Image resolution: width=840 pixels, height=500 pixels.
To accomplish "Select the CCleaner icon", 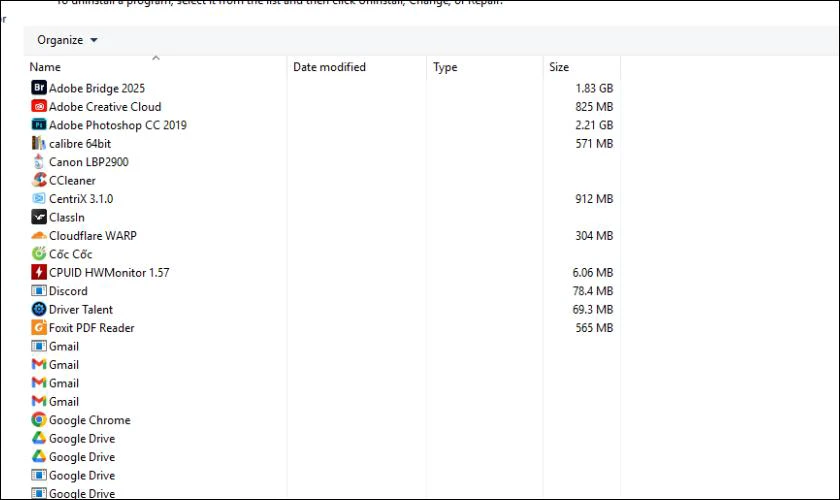I will pos(39,180).
